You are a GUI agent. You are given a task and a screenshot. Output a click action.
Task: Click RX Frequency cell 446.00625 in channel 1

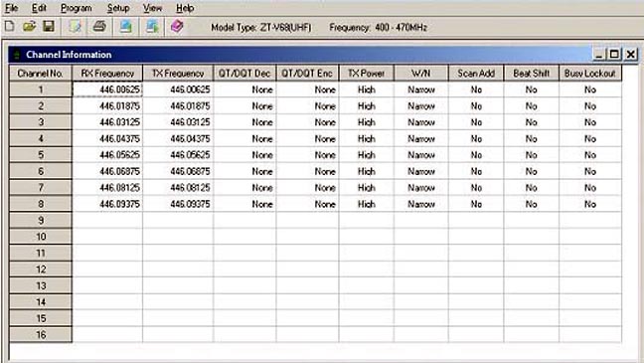(x=107, y=90)
